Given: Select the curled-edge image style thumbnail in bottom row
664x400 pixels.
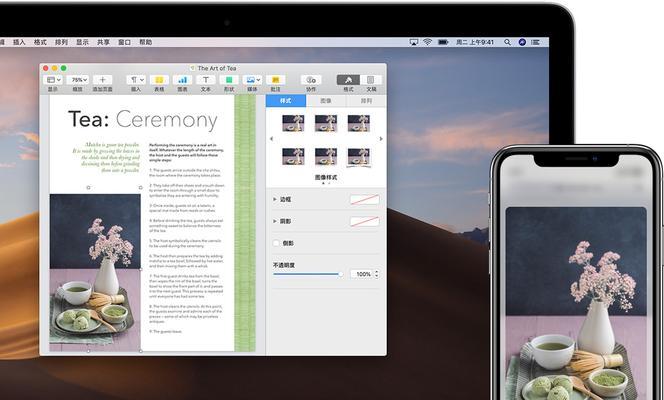Looking at the screenshot, I should tap(359, 157).
